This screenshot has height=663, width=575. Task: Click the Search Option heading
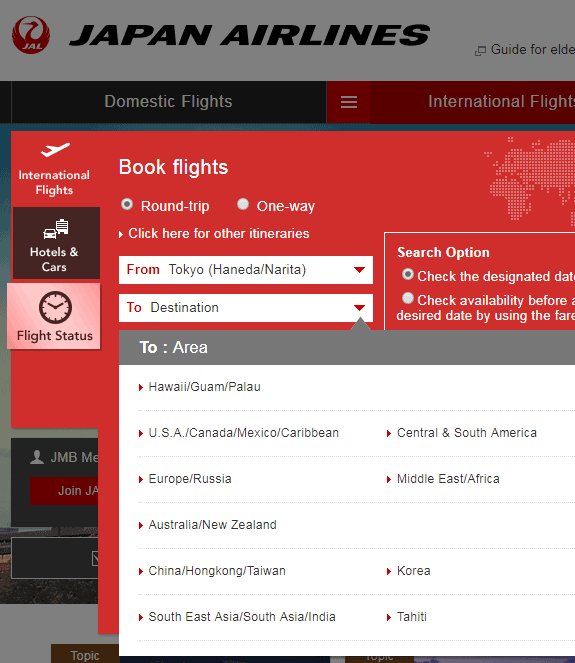443,252
